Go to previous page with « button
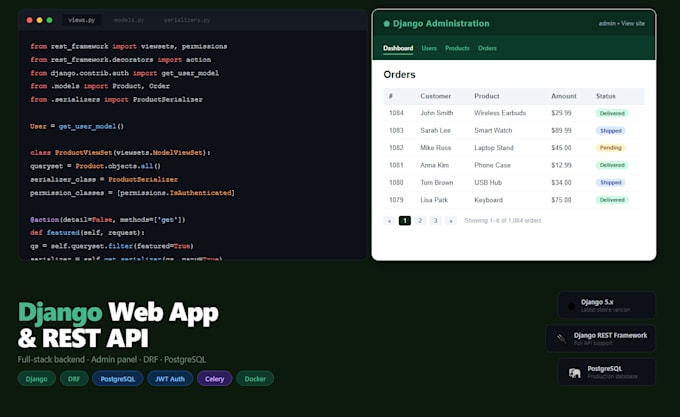This screenshot has height=417, width=680. pos(389,221)
